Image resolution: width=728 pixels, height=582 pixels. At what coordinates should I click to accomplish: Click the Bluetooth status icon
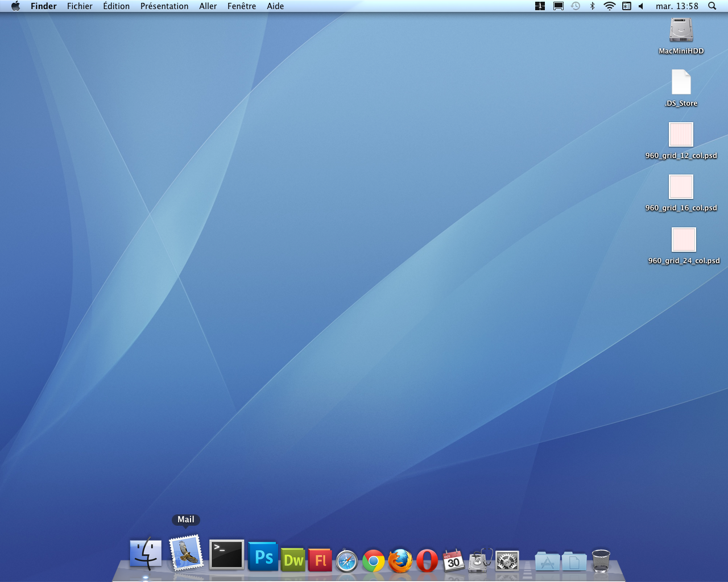(x=592, y=6)
